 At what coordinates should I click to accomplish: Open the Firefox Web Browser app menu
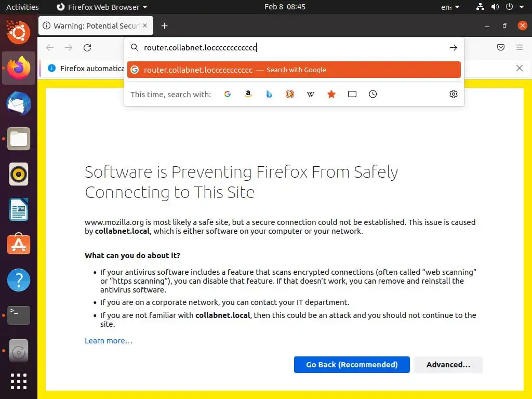pos(102,7)
